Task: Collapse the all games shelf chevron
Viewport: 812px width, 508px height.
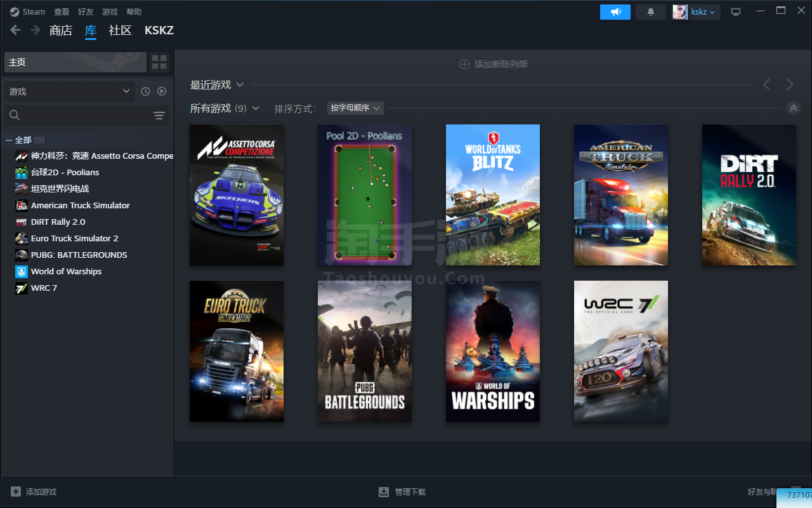Action: (x=793, y=108)
